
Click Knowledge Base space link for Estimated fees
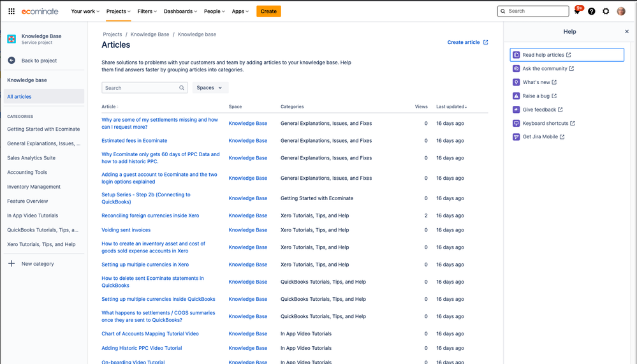click(248, 140)
